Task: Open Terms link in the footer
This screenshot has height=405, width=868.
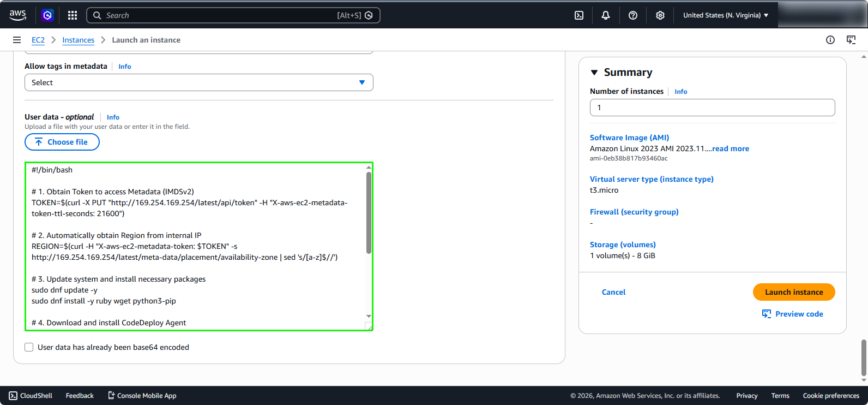Action: (780, 396)
